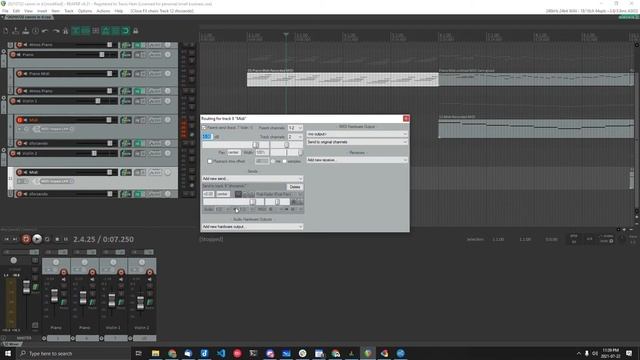640x360 pixels.
Task: Open the Add new send dropdown
Action: (253, 179)
